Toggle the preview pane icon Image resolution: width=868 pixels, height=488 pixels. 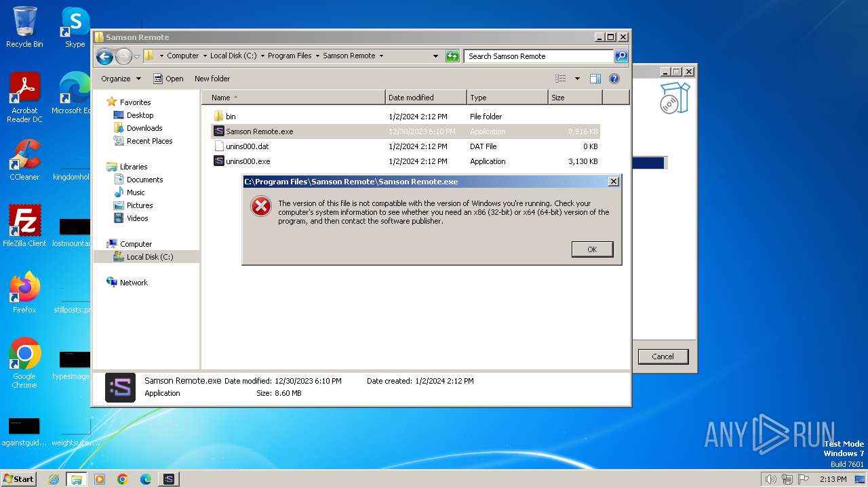[x=595, y=79]
